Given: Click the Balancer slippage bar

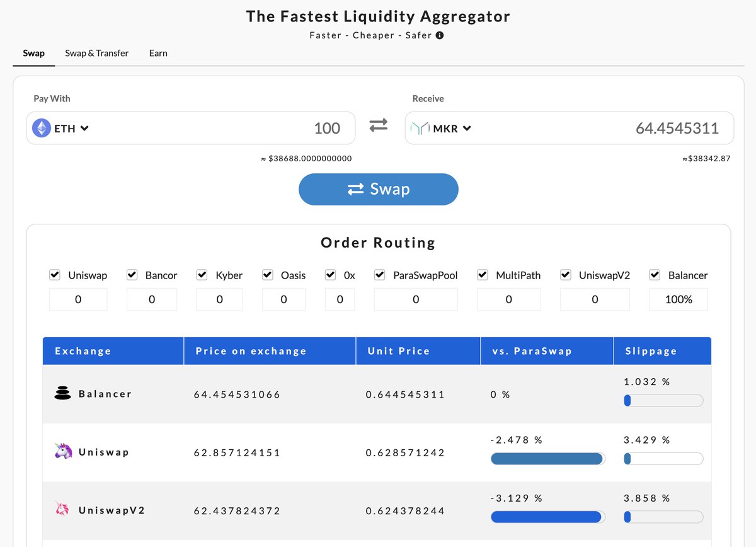Looking at the screenshot, I should pos(663,400).
